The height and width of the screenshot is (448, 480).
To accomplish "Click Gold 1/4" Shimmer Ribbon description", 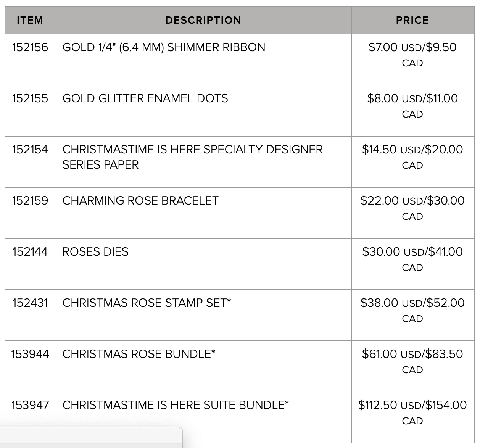I will (164, 47).
